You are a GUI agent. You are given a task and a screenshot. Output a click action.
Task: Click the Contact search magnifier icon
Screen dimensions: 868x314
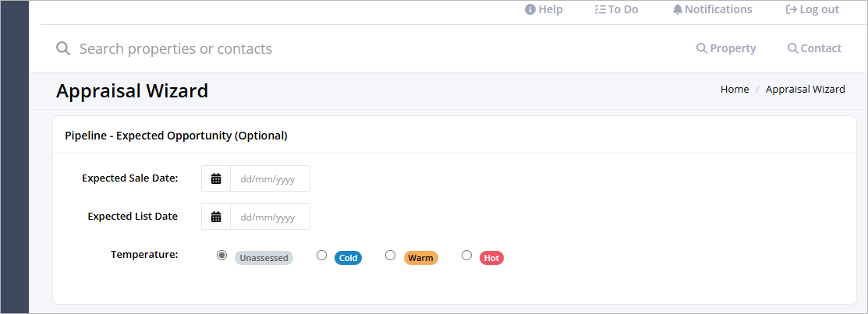[792, 48]
